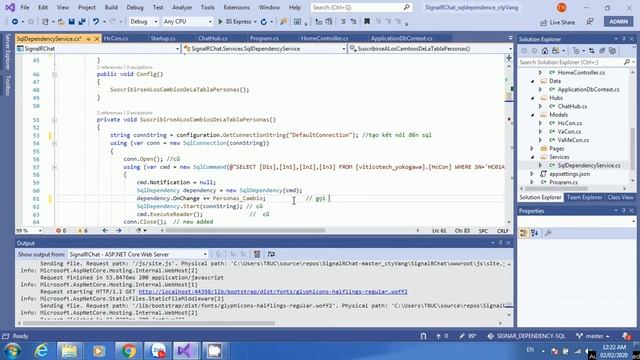This screenshot has height=360, width=640.
Task: Open the master branch dropdown in status bar
Action: point(593,336)
